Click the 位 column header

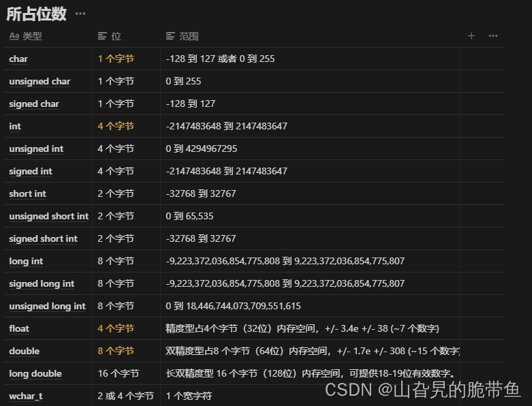pos(110,36)
